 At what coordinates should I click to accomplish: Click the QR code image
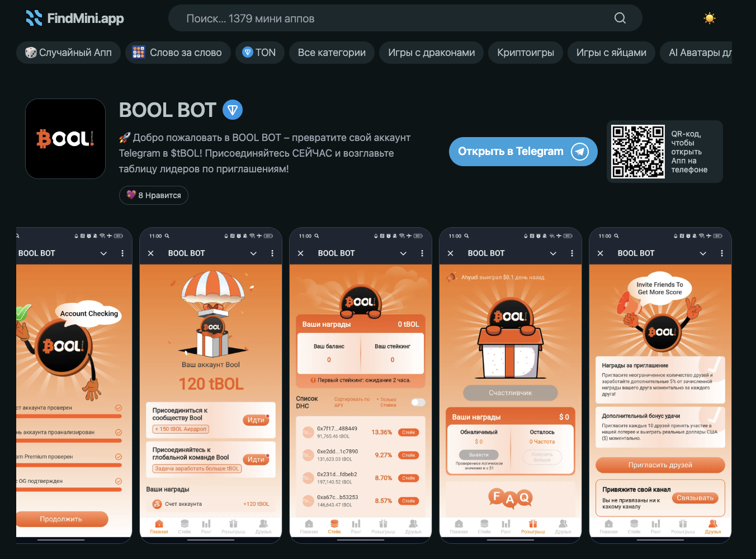(638, 152)
